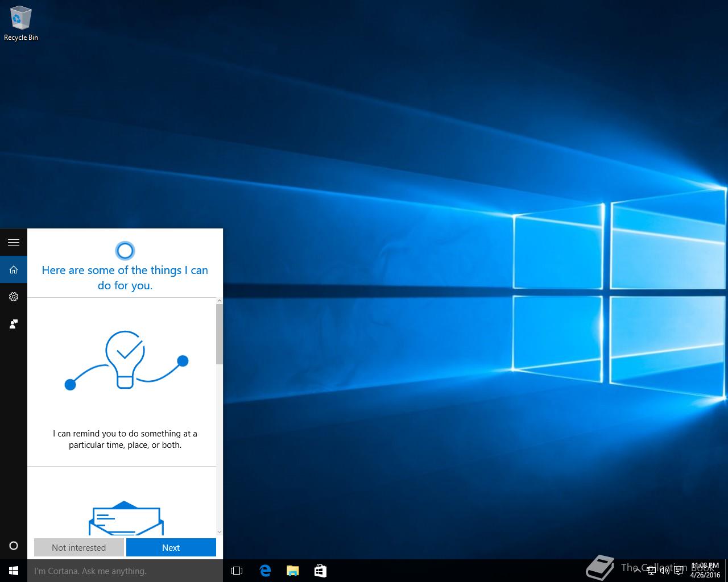Open the volume speaker icon in tray

click(664, 571)
